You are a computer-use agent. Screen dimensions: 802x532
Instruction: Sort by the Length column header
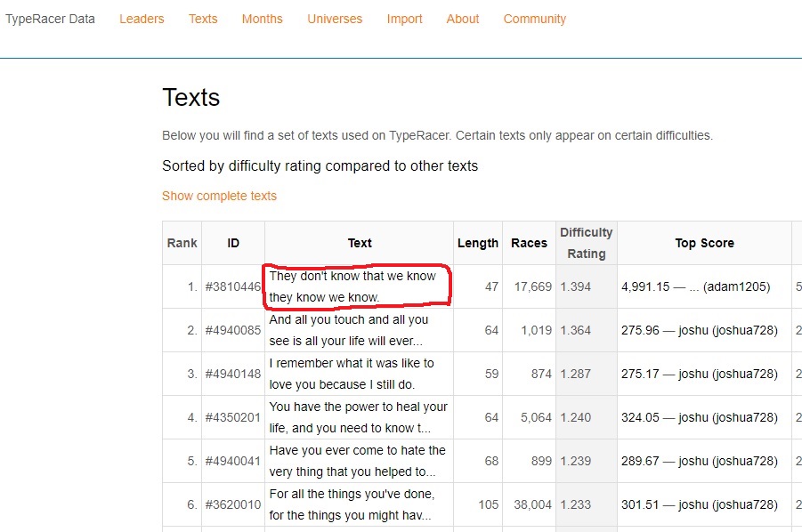[478, 243]
